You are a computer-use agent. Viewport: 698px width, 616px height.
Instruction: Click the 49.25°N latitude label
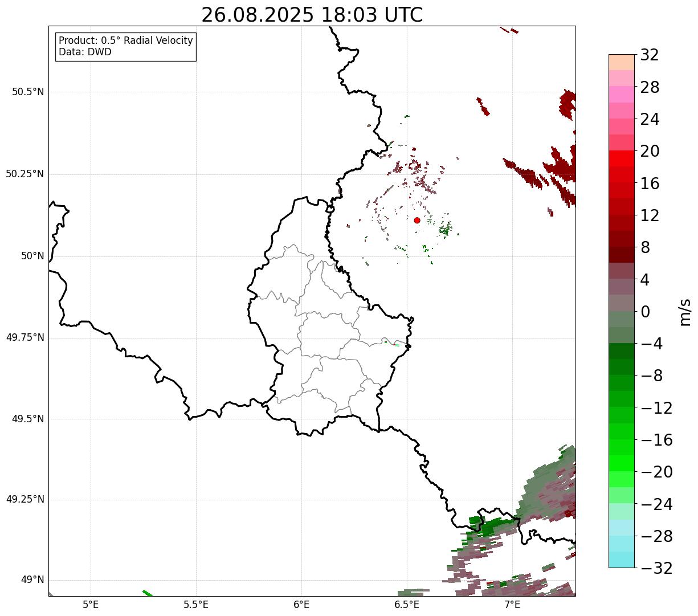pyautogui.click(x=25, y=500)
